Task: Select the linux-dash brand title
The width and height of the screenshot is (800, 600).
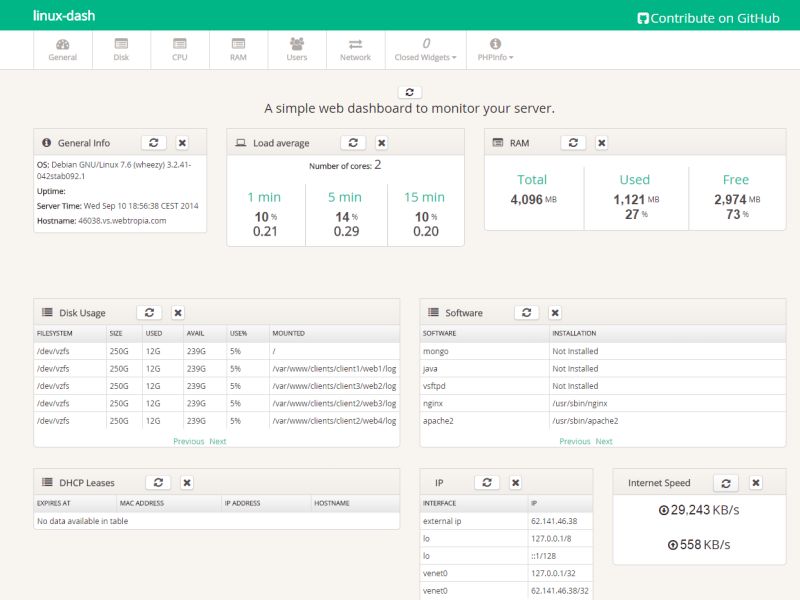Action: pyautogui.click(x=63, y=16)
